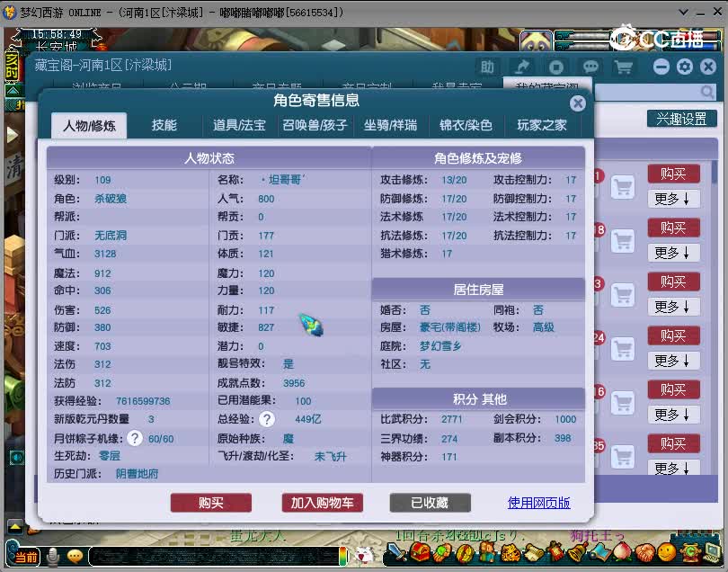Expand 更多 in the fifth listing row
Screen dimensions: 728x572
tap(673, 415)
